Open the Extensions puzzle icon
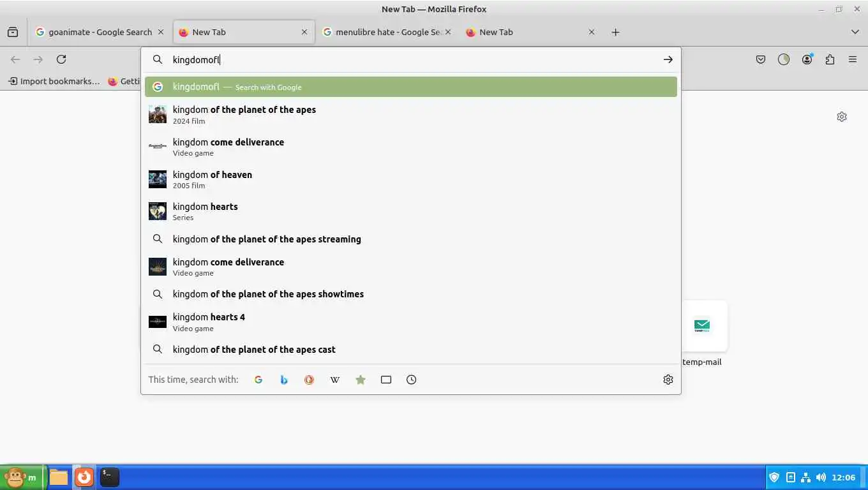The height and width of the screenshot is (490, 868). 830,59
